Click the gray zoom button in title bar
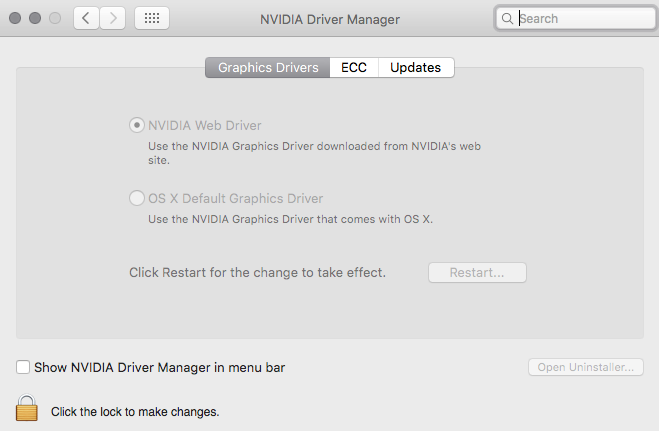 pos(54,18)
